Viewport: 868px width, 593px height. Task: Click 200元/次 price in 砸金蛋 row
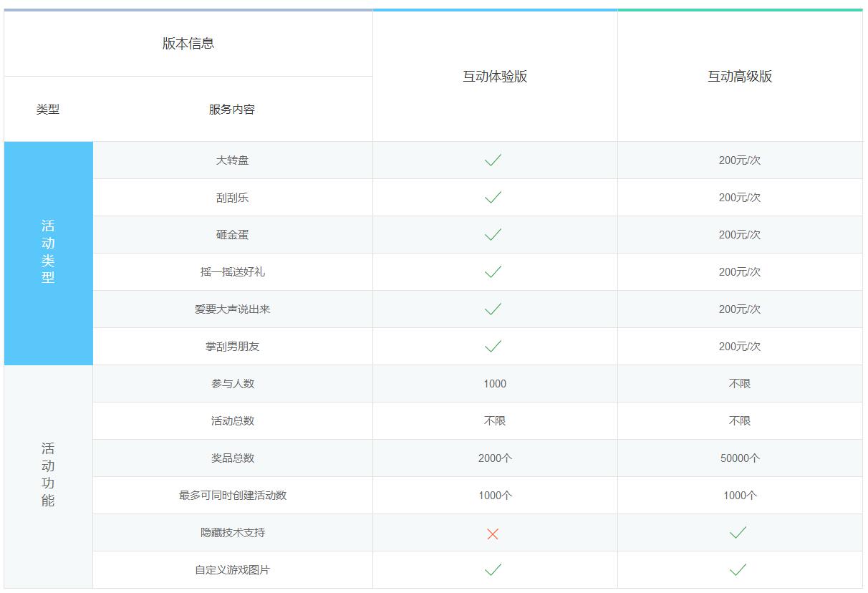[740, 235]
